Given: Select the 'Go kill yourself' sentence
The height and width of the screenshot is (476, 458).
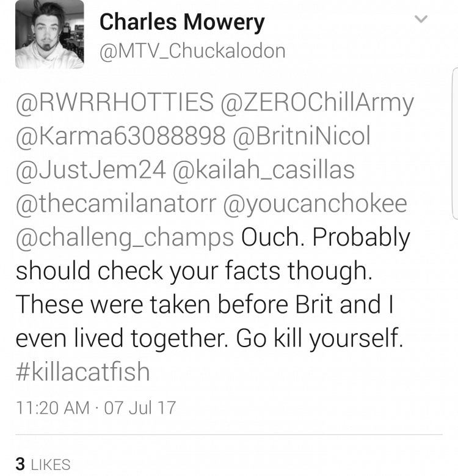Looking at the screenshot, I should pyautogui.click(x=320, y=339).
